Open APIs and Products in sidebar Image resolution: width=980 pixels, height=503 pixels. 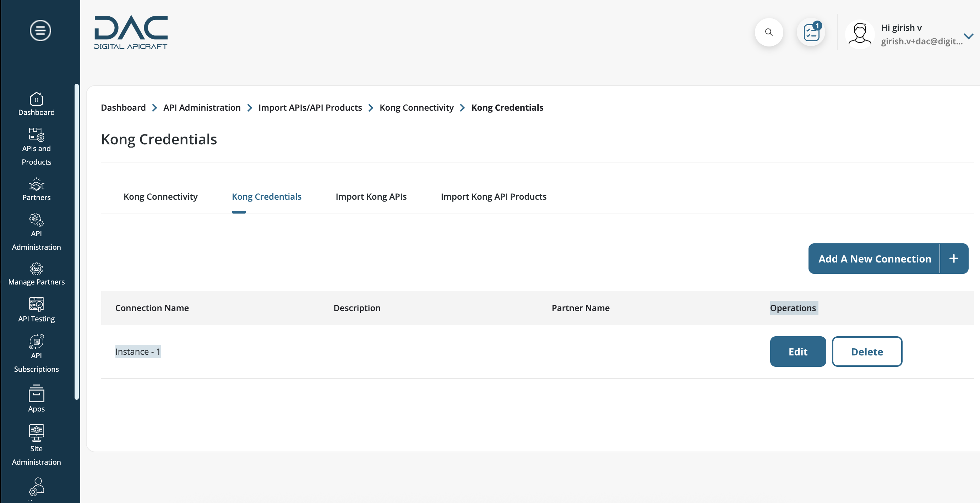[37, 147]
